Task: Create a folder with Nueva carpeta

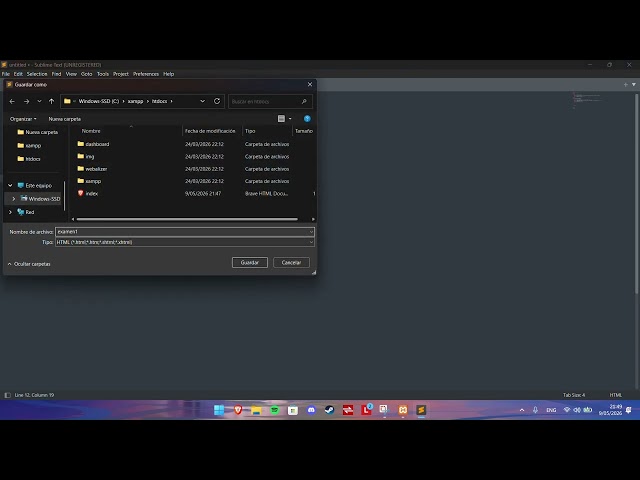Action: pos(64,119)
